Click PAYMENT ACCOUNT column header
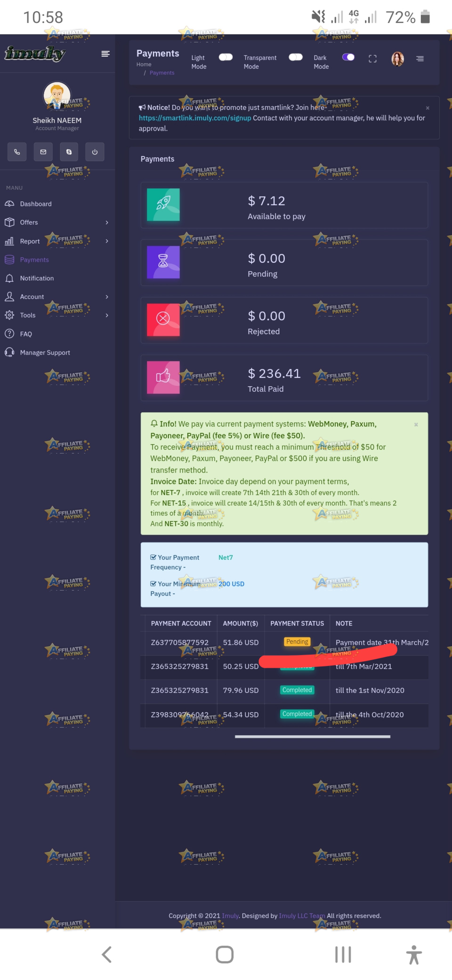 [x=181, y=624]
